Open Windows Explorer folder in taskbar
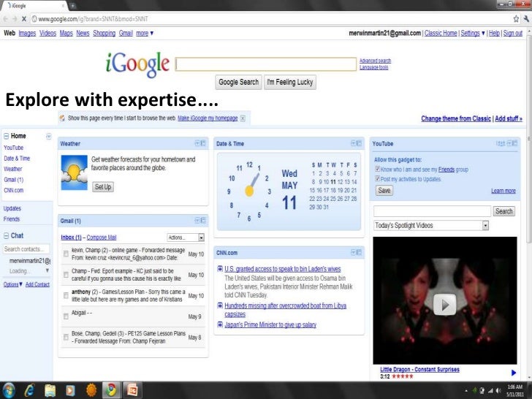Screen dimensions: 532x399 point(50,390)
